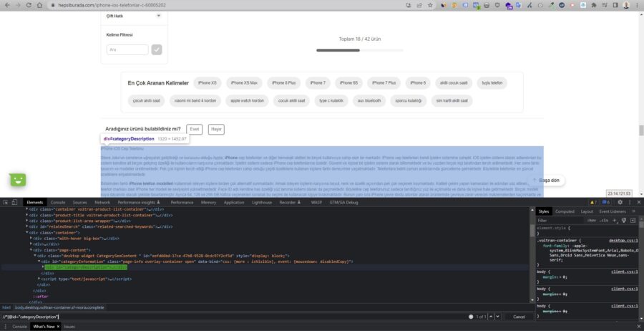Click the "Evet" button

[193, 129]
